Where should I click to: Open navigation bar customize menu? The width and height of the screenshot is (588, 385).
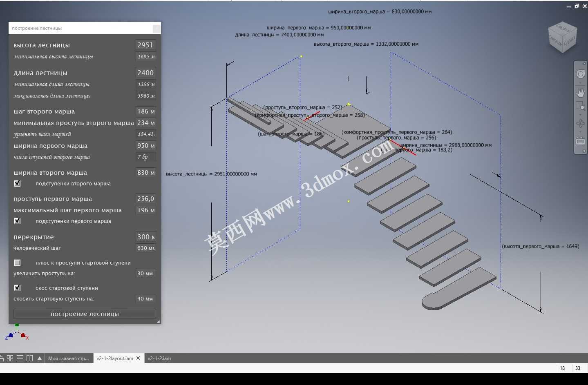(584, 151)
